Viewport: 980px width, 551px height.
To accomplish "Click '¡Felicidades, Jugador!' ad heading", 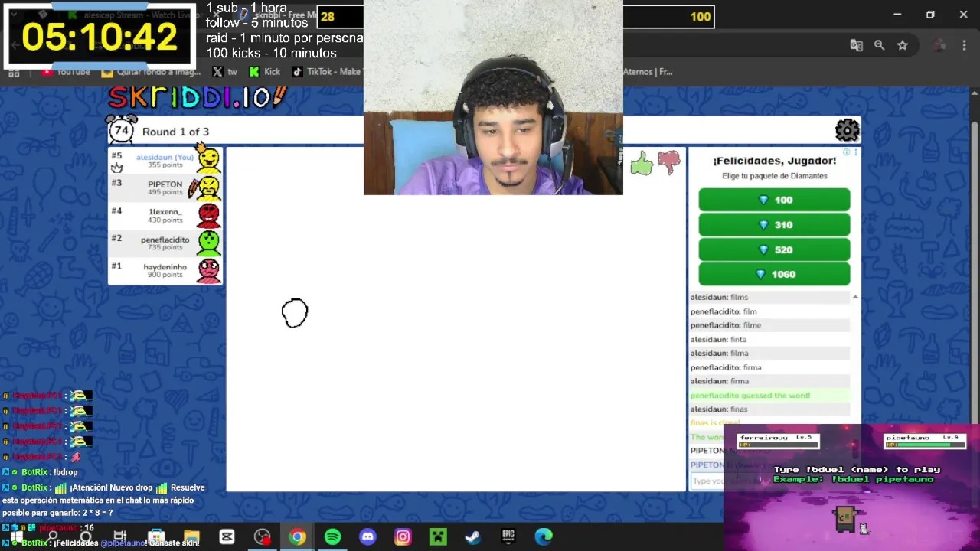I will tap(774, 161).
